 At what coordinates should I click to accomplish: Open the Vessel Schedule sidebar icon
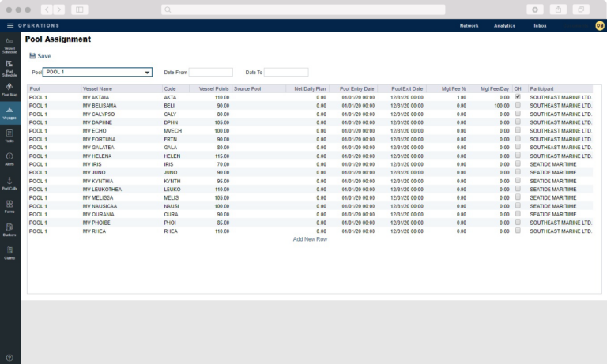(x=9, y=43)
